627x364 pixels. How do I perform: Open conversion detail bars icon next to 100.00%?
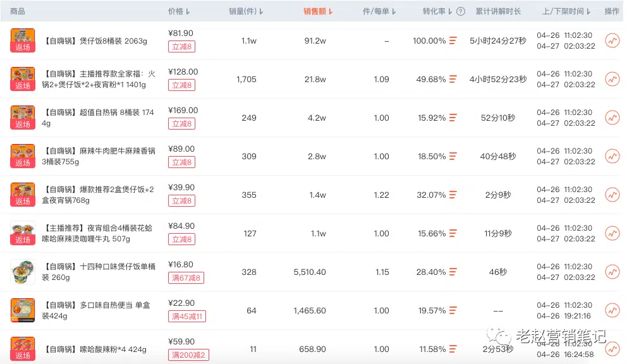coord(453,41)
